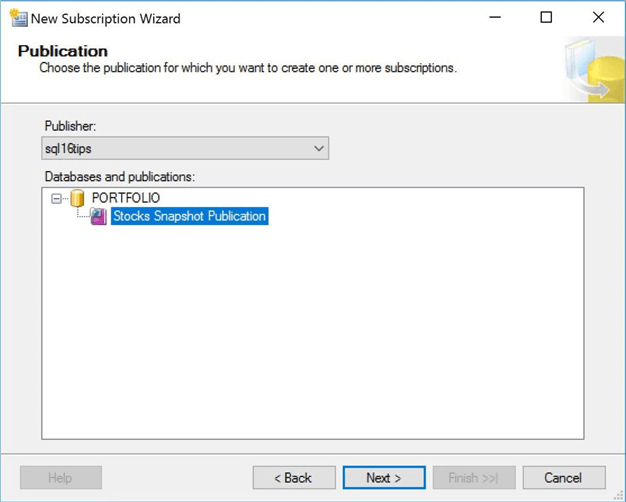Maximize the wizard window
The image size is (626, 502).
tap(546, 18)
